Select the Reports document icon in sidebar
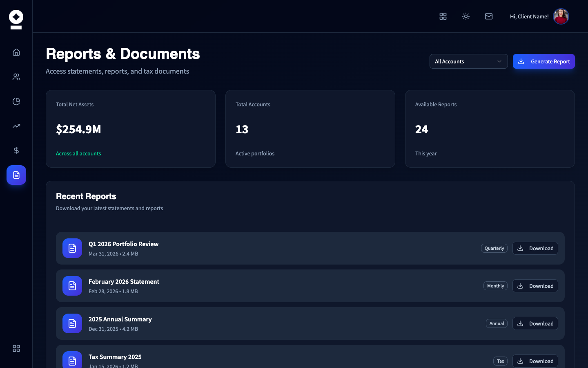Image resolution: width=588 pixels, height=368 pixels. click(16, 175)
